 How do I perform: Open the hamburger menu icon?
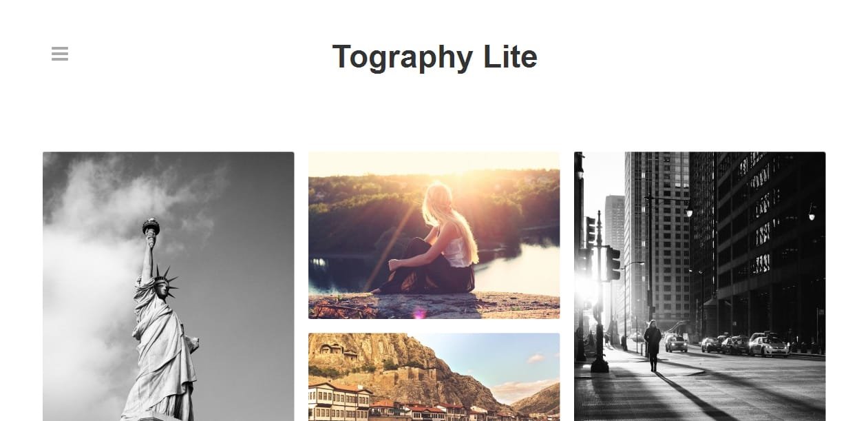click(60, 54)
